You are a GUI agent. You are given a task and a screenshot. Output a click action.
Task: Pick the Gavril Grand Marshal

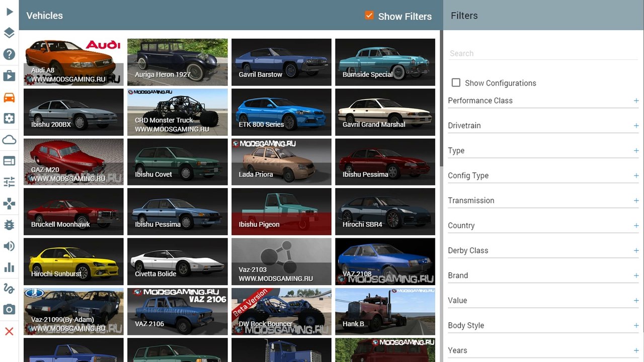[385, 112]
